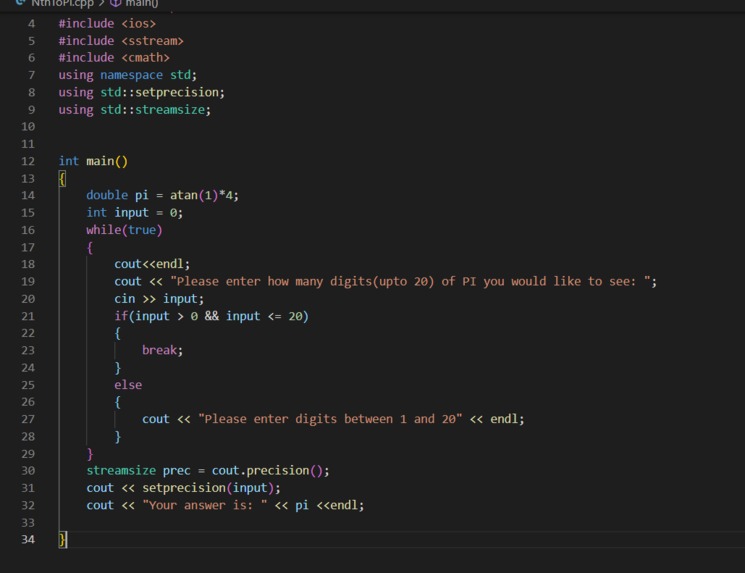Screen dimensions: 745x573
Task: Click closing brace on line 34
Action: click(x=62, y=540)
